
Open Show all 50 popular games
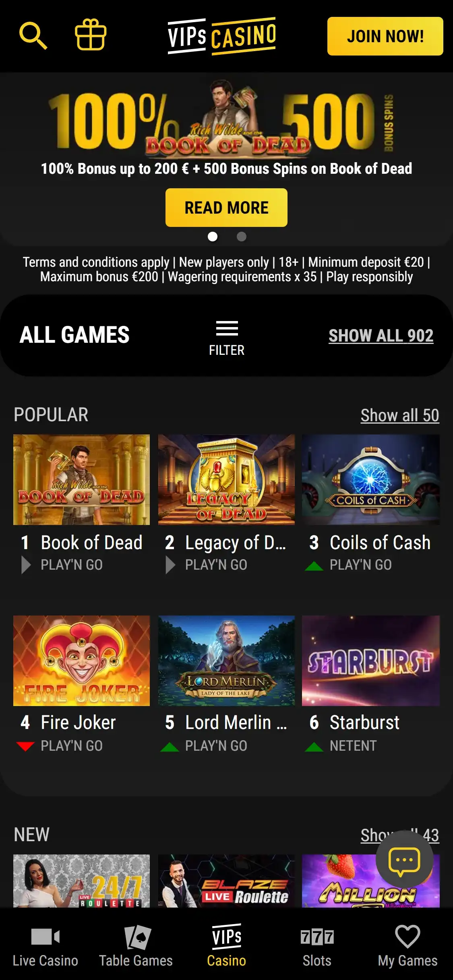click(399, 415)
